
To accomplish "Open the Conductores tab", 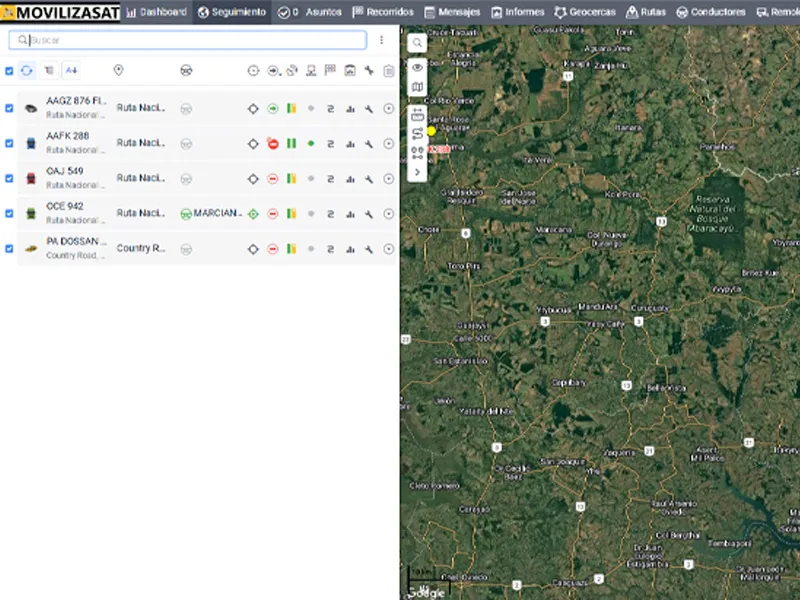I will point(711,12).
